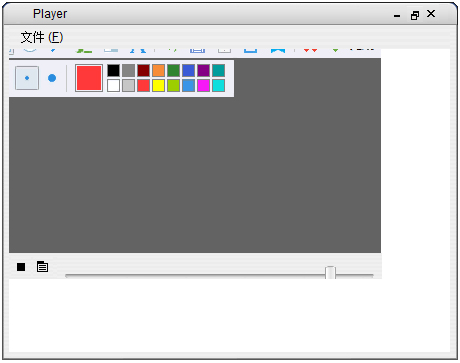Click the gray drawing canvas area
Viewport: 460px width, 363px height.
click(195, 175)
